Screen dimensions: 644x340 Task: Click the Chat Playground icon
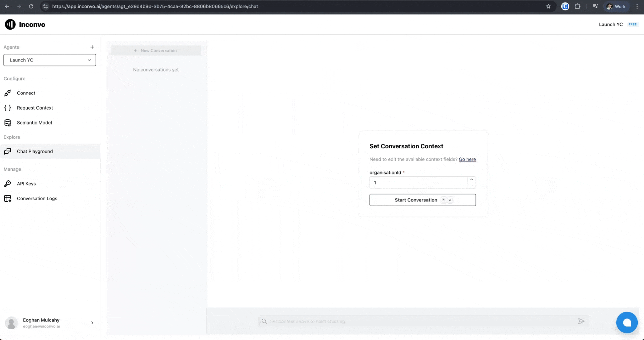coord(8,151)
